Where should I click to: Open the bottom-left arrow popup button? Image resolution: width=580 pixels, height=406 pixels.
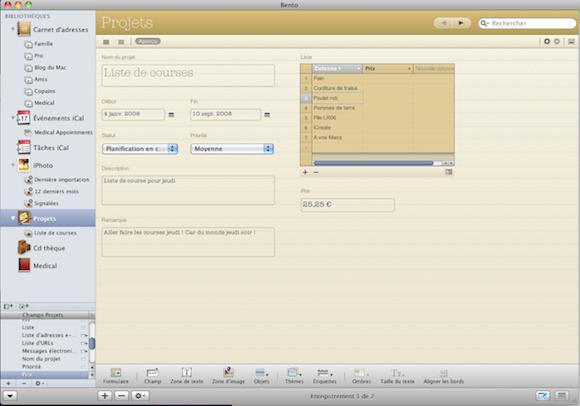10,396
